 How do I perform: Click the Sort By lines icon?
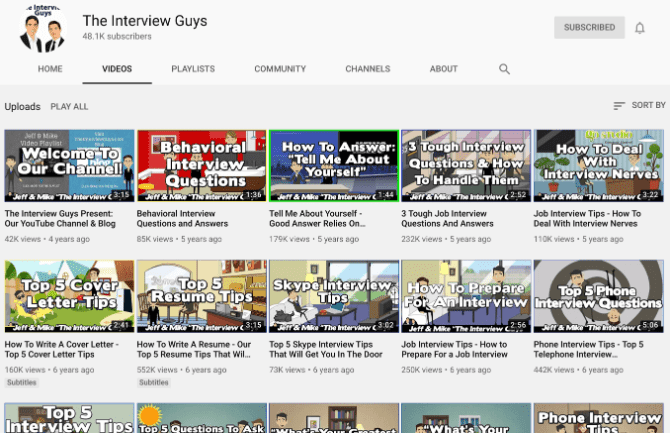point(619,106)
